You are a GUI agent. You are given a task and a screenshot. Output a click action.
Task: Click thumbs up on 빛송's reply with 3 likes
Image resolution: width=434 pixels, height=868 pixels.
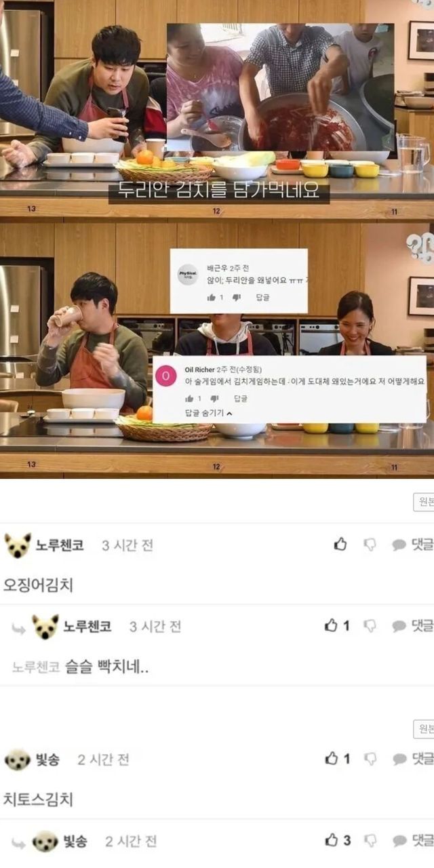point(332,840)
